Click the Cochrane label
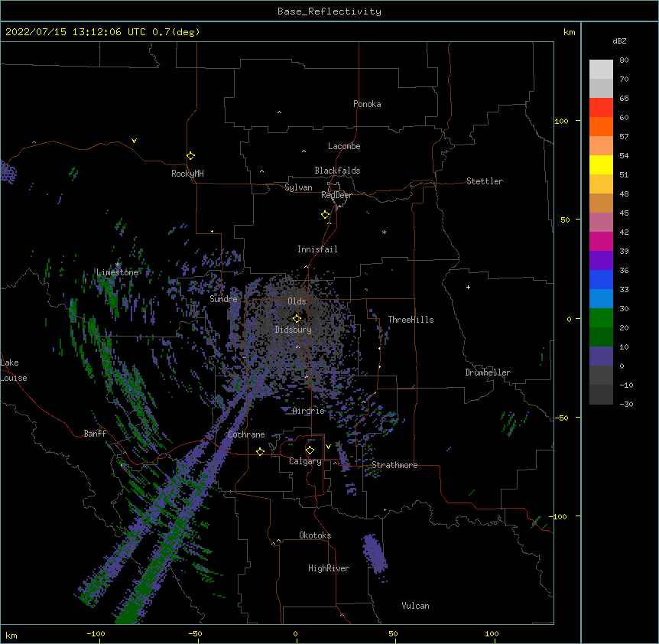The image size is (659, 644). point(246,434)
